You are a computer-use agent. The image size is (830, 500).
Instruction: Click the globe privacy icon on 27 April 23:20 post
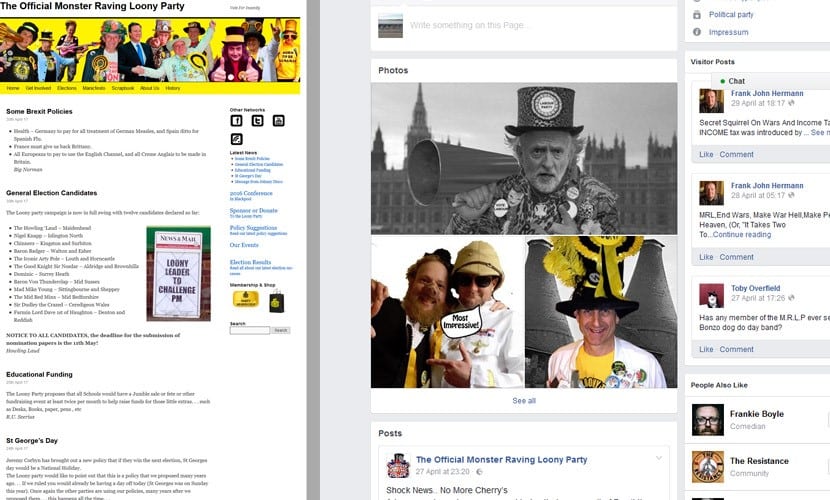tap(479, 471)
